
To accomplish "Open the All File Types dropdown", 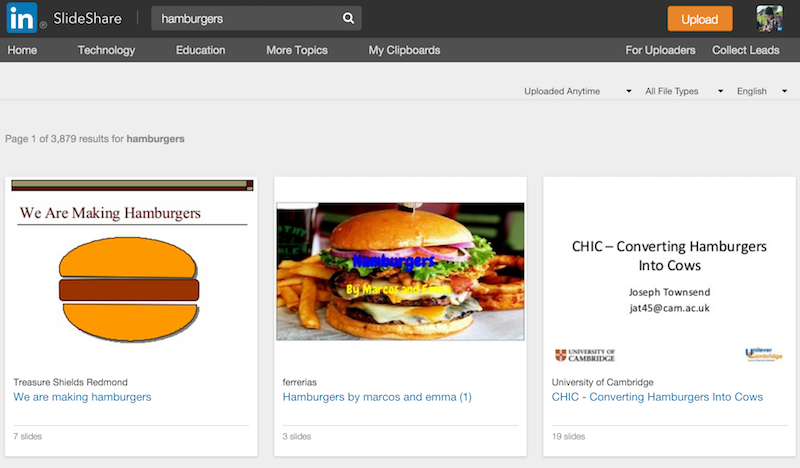I will click(x=684, y=91).
